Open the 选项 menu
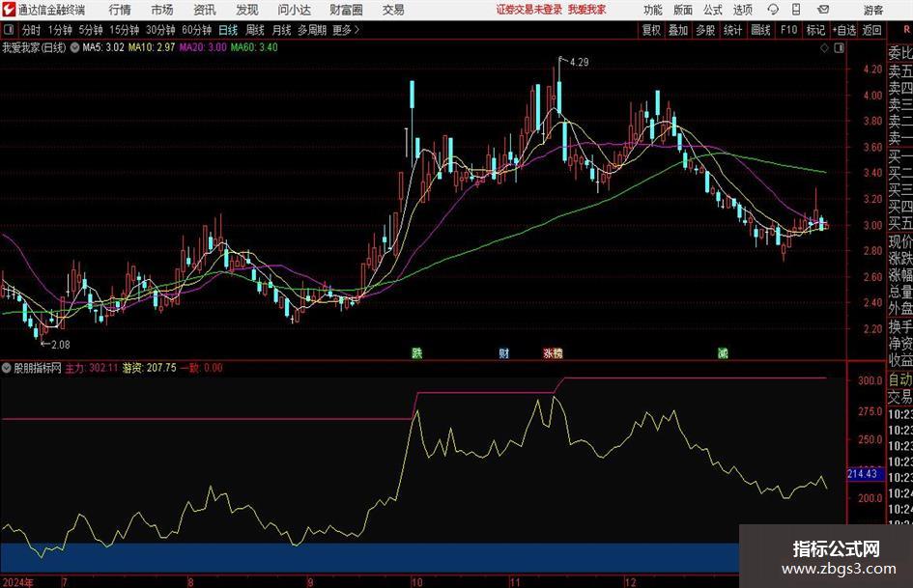The height and width of the screenshot is (588, 913). (742, 10)
